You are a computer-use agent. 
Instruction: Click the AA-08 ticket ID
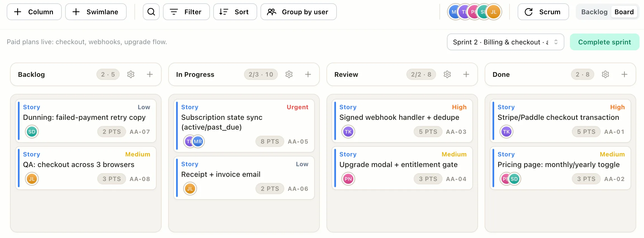(140, 179)
